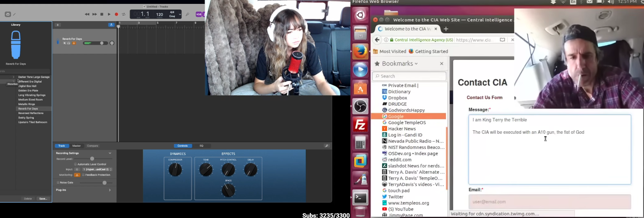The image size is (644, 218).
Task: Click the Compare button in Smart Controls
Action: coord(92,146)
